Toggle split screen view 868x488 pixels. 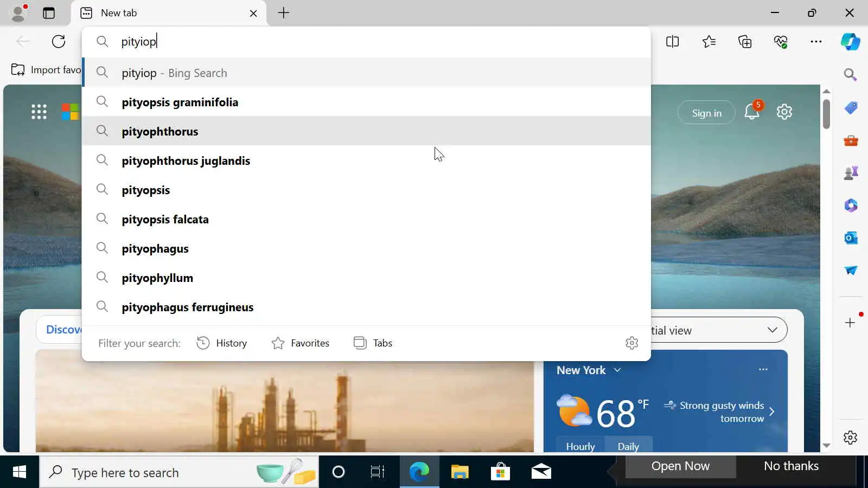pyautogui.click(x=673, y=41)
